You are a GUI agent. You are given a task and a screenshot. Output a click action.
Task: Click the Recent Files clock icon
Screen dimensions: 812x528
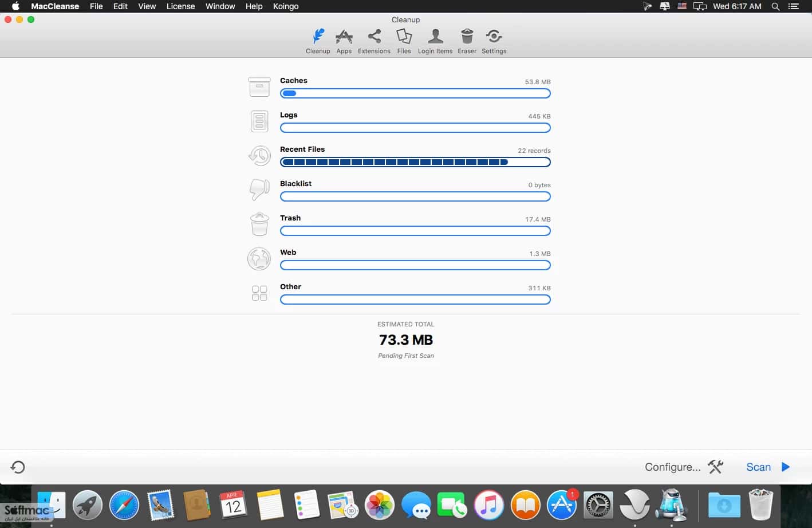tap(259, 156)
